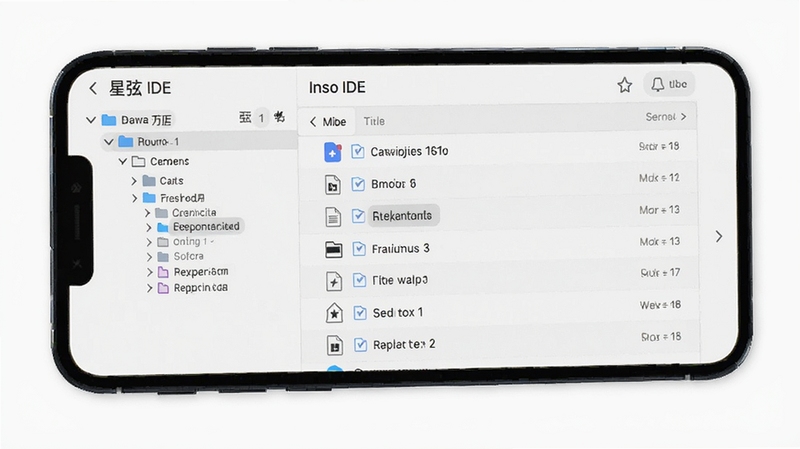Select the Sofcra tree item
This screenshot has height=449, width=800.
(x=188, y=256)
